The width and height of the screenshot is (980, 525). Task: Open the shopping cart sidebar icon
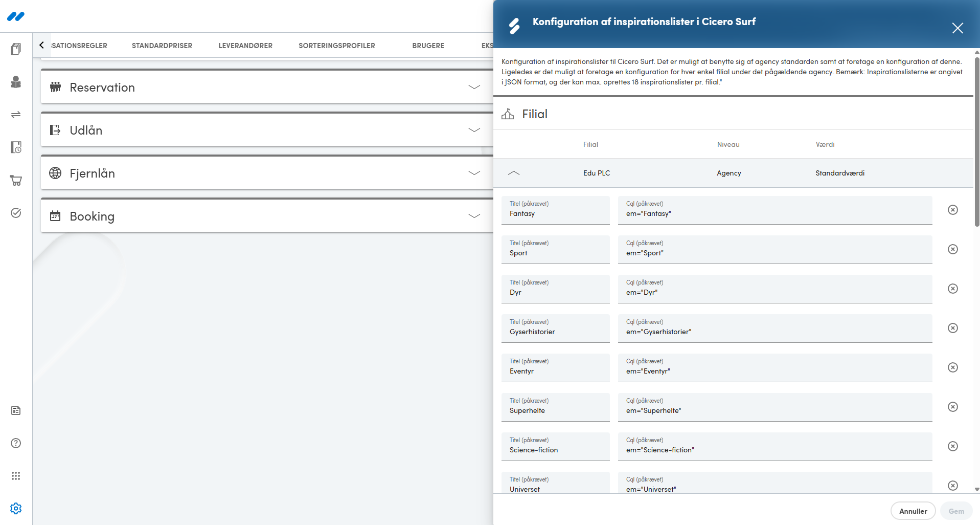point(16,180)
